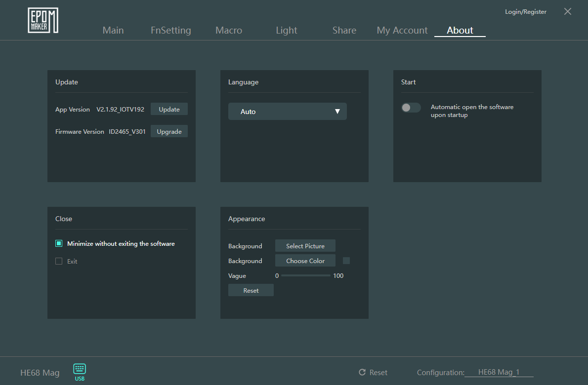
Task: Click the circular arrow Reset icon
Action: click(362, 372)
